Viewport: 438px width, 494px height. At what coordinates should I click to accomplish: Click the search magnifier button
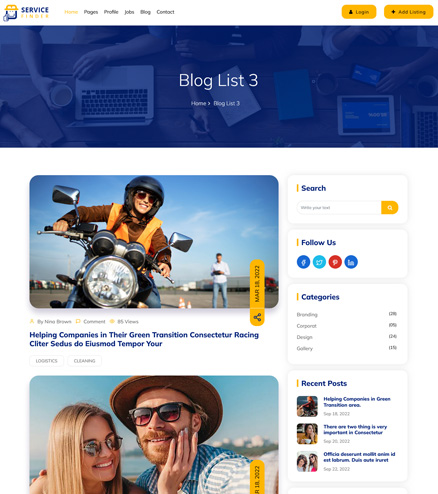click(x=389, y=207)
